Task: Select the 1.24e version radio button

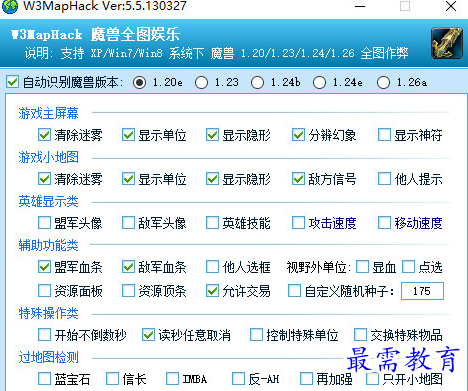Action: (319, 82)
